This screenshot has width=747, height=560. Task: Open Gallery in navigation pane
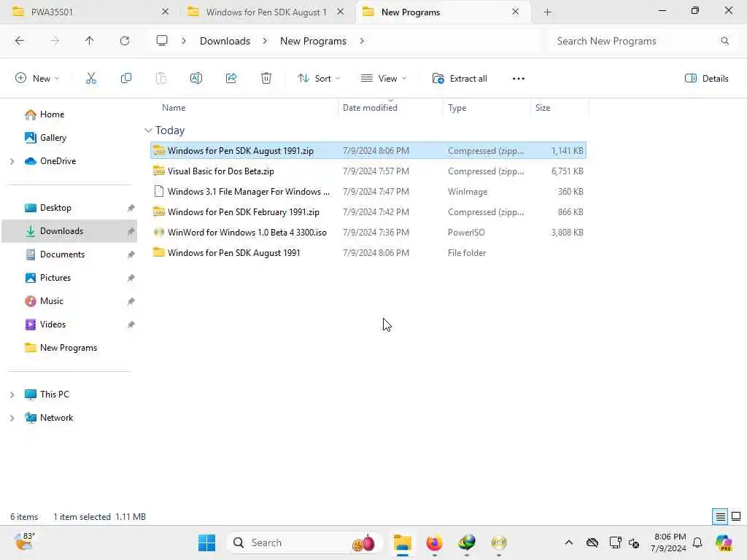[x=53, y=138]
